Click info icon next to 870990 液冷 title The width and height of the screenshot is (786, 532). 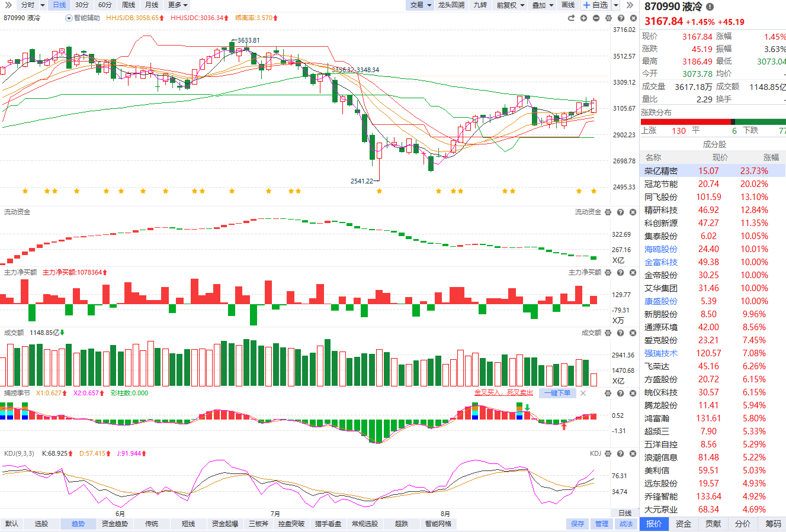coord(710,7)
